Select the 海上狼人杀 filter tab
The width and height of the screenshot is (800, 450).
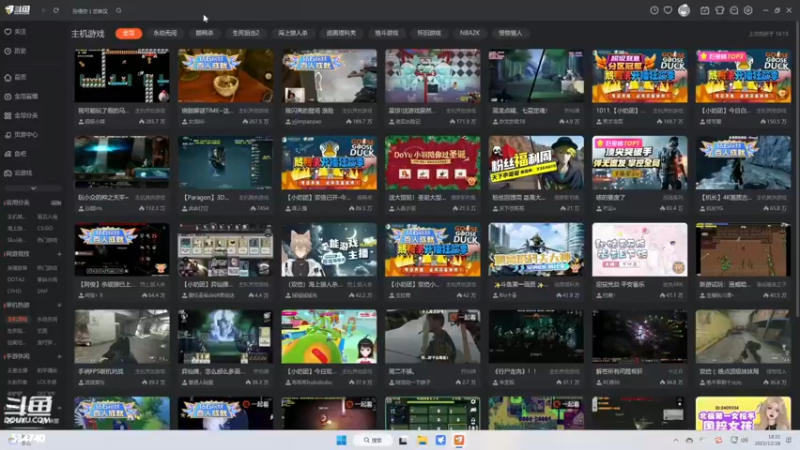(293, 33)
